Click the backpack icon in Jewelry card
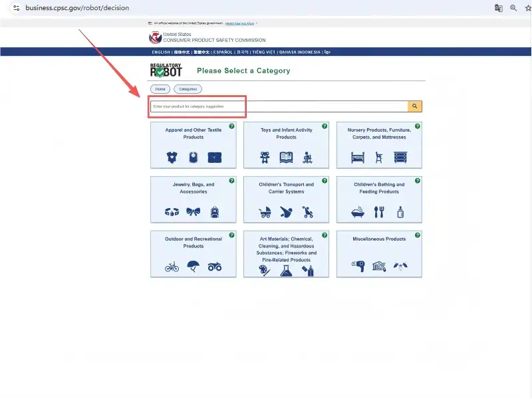 [x=214, y=212]
